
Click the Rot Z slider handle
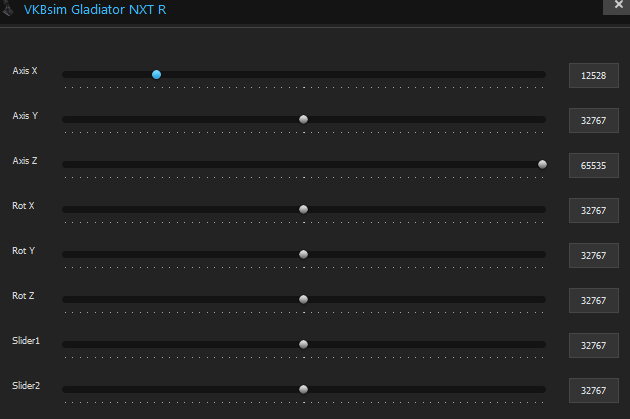303,299
